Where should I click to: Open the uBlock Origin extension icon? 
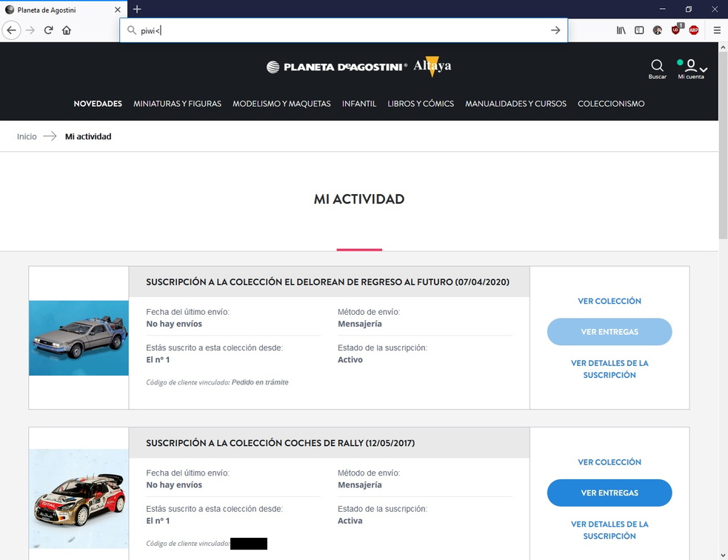click(676, 30)
